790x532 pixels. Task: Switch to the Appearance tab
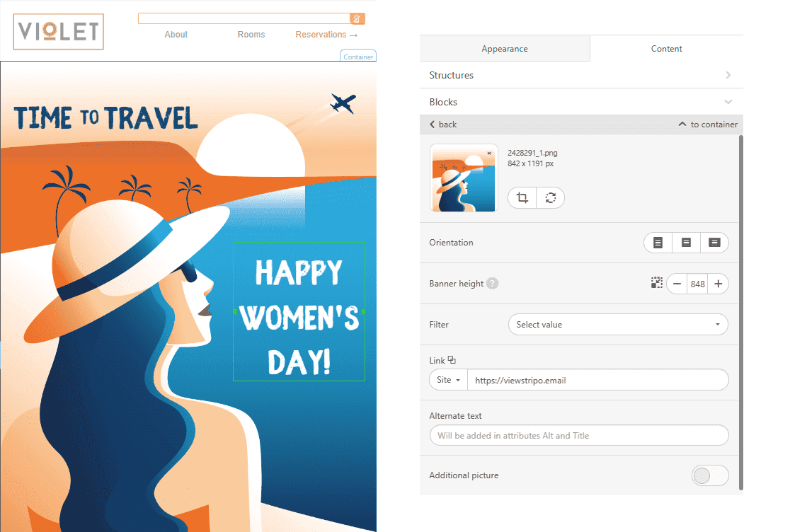505,48
